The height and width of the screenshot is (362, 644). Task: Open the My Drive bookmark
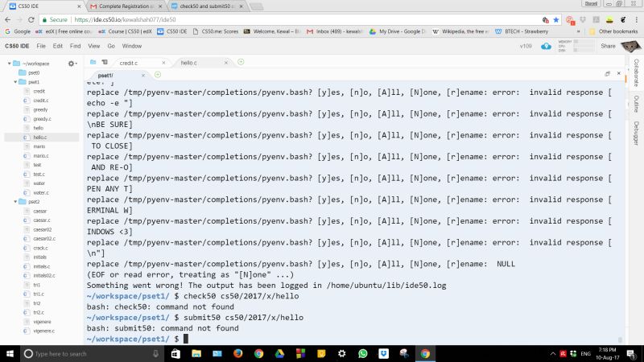point(397,31)
